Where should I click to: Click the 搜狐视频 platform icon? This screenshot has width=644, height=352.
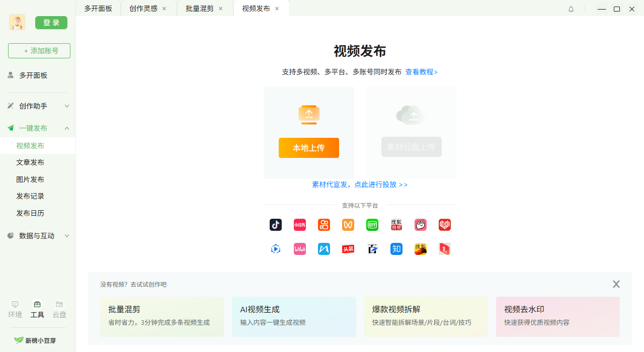(396, 225)
